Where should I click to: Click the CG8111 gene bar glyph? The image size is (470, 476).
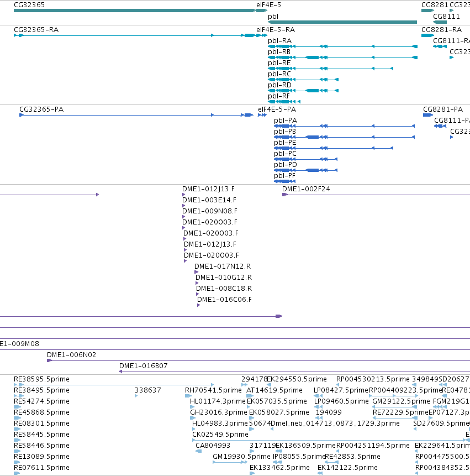440,22
